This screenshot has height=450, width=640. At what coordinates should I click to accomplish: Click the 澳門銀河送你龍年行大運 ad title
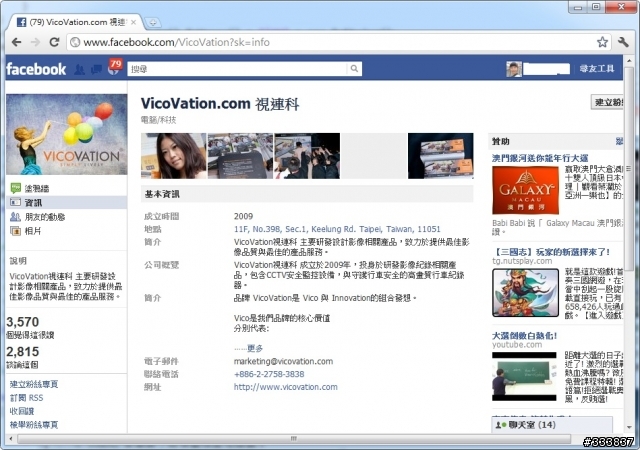point(540,158)
